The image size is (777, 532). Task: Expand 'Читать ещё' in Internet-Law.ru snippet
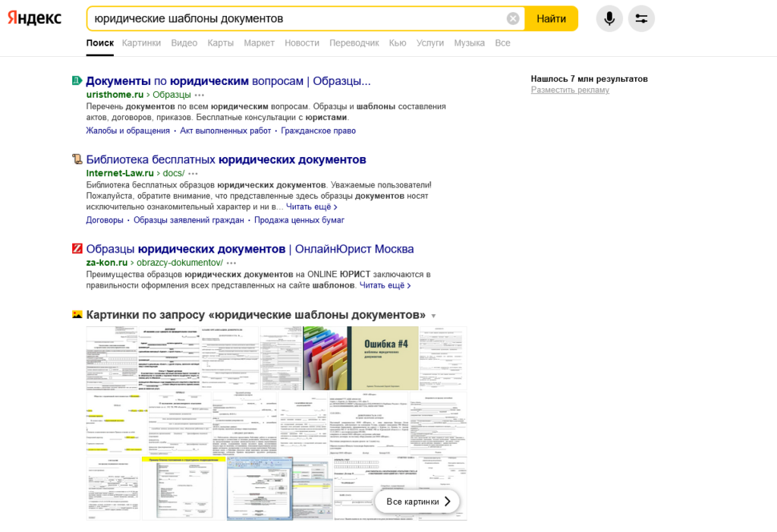[312, 206]
